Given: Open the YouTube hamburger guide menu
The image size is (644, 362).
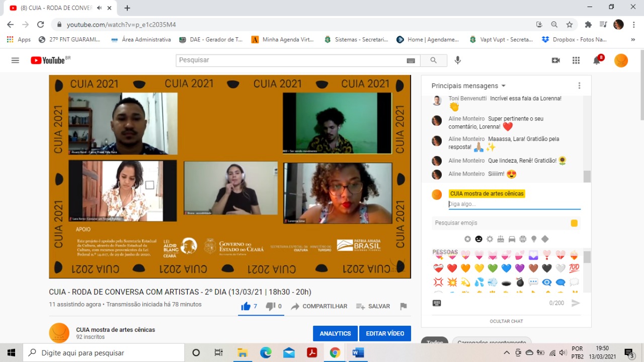Looking at the screenshot, I should [x=15, y=60].
